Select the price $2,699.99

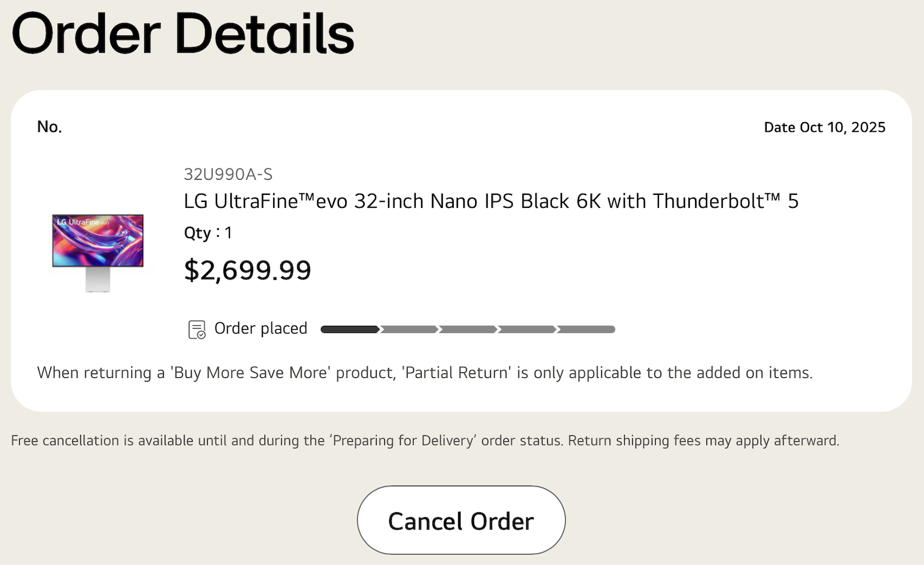click(x=248, y=269)
